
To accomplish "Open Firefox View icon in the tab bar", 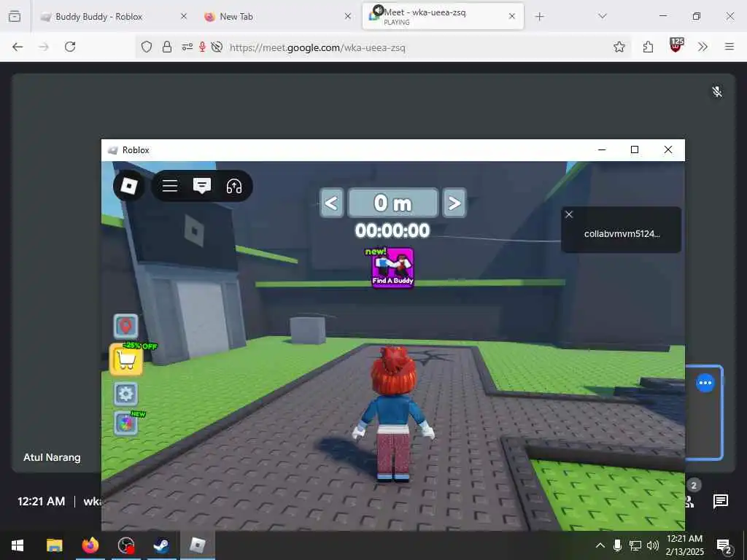I will (x=15, y=17).
